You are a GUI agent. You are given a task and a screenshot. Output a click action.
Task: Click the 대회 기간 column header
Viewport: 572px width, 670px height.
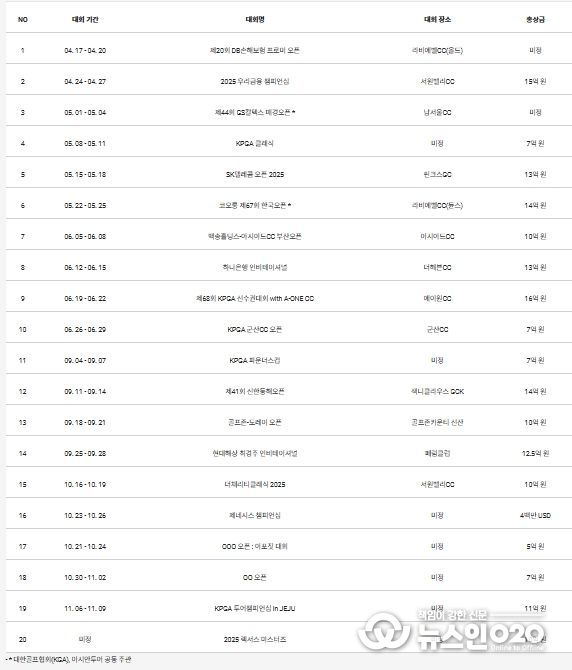click(x=85, y=20)
